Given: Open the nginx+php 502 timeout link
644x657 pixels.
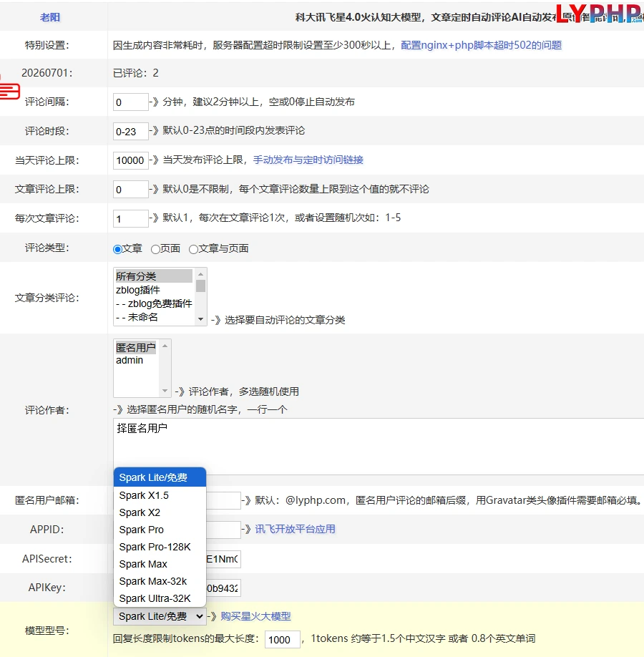Looking at the screenshot, I should pyautogui.click(x=481, y=45).
